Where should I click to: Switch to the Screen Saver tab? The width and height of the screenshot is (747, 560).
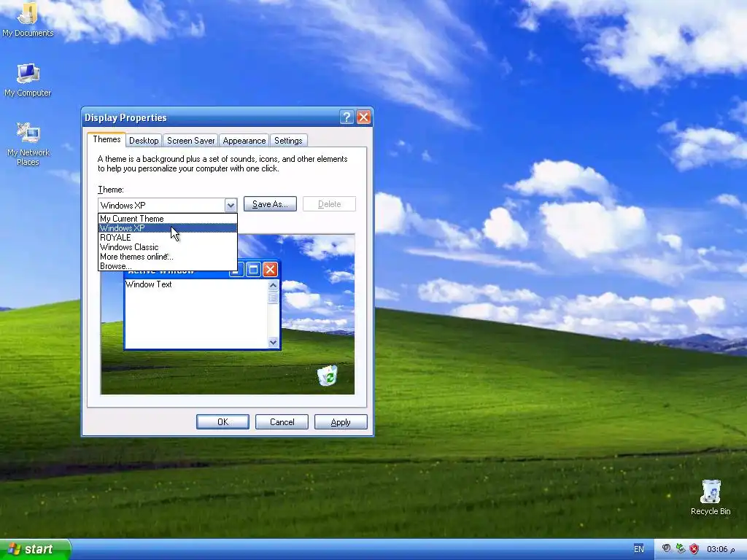(x=190, y=141)
